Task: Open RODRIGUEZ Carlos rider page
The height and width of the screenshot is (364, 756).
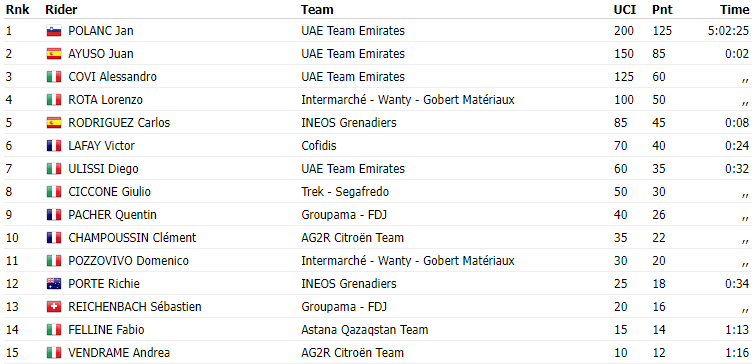Action: [119, 123]
